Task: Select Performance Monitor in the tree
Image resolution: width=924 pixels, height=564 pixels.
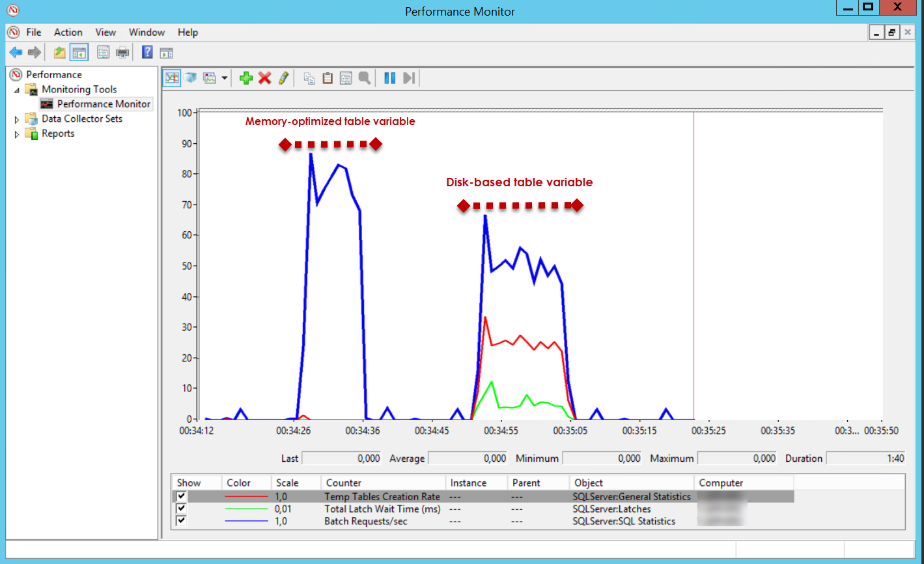Action: click(x=104, y=104)
